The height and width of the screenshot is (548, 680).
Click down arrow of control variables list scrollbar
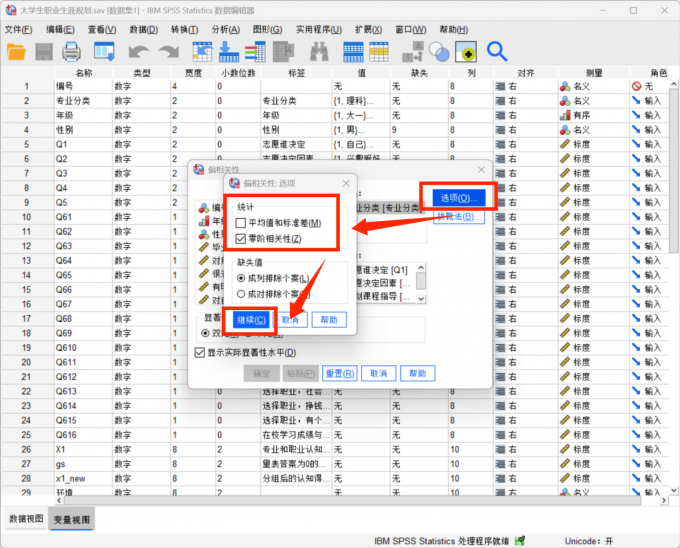420,299
